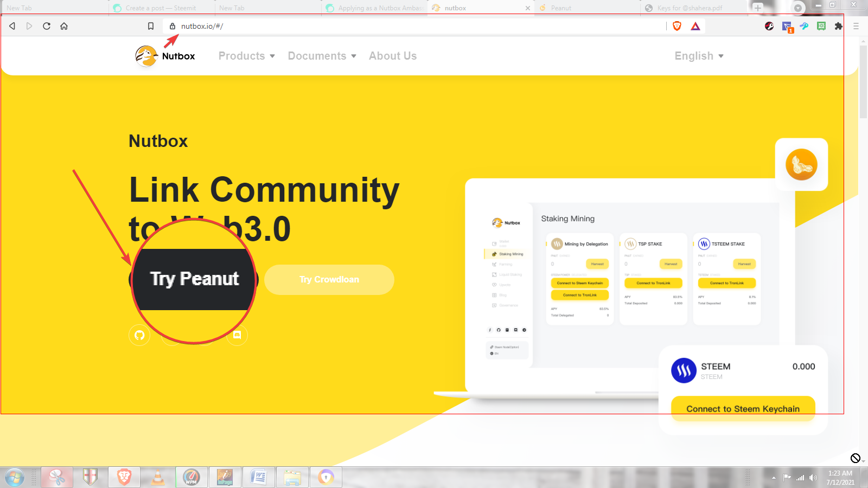
Task: Open VLC media player from the taskbar
Action: (x=158, y=478)
